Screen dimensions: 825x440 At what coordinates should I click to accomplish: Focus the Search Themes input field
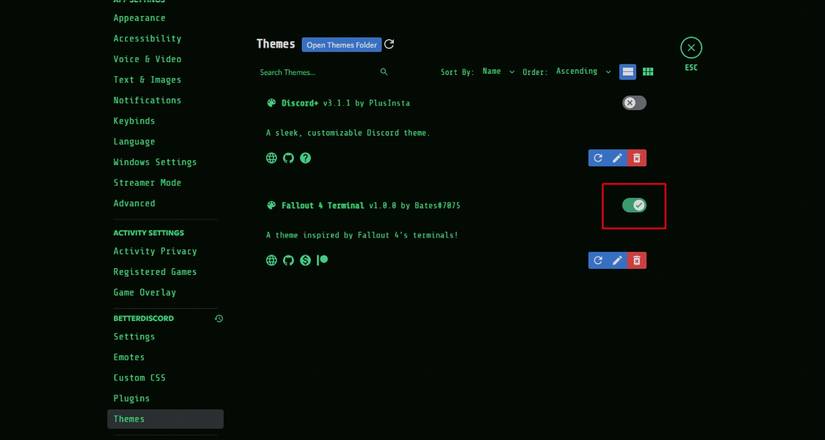click(x=324, y=72)
